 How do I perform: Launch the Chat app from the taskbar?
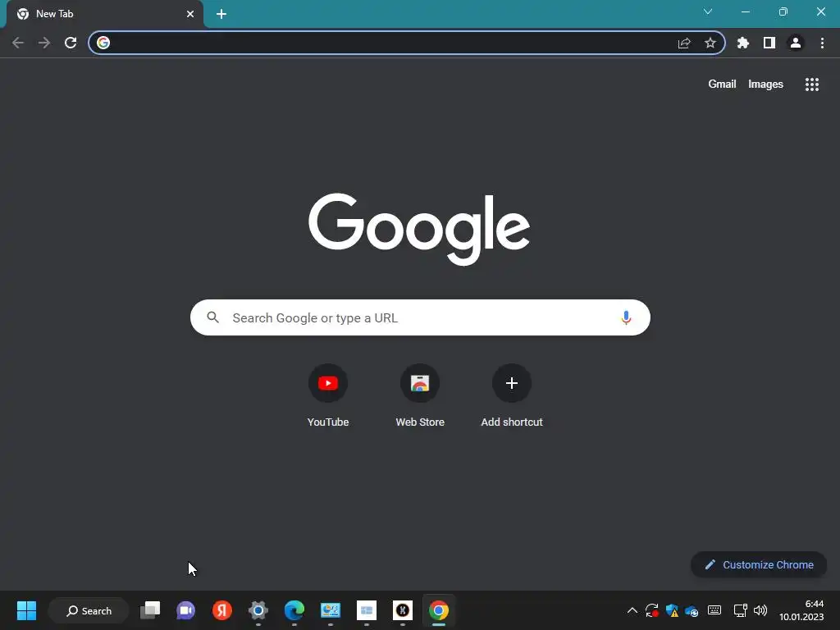point(186,610)
